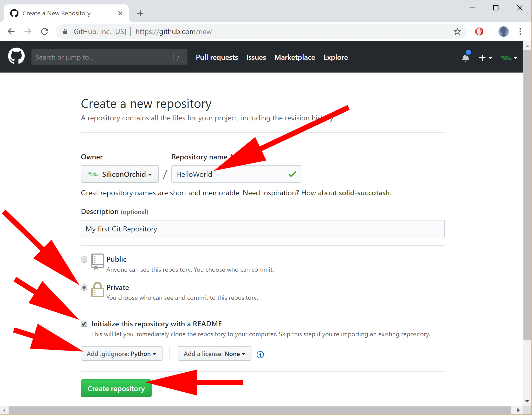Expand the Add a license None dropdown
The width and height of the screenshot is (532, 415).
(x=213, y=354)
